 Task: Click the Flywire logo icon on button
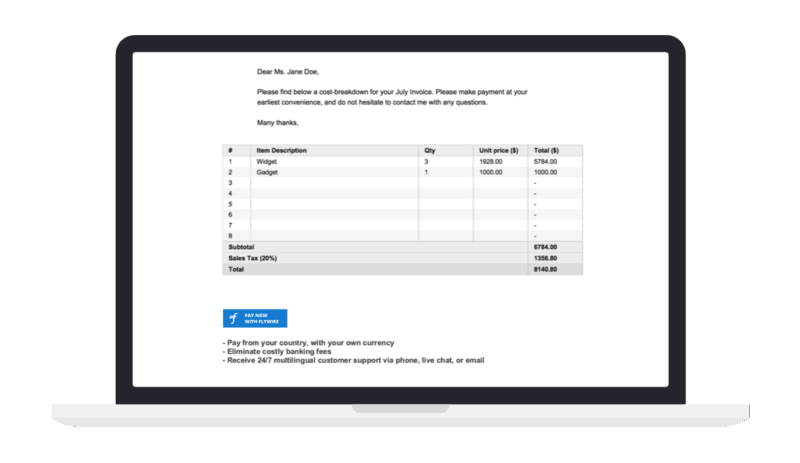click(x=233, y=318)
